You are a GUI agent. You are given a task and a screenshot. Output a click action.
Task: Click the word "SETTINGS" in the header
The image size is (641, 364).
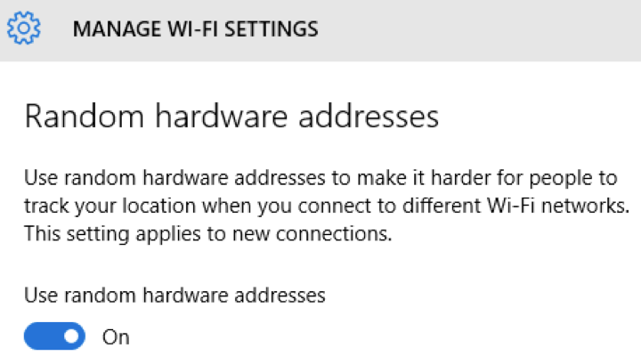tap(272, 29)
